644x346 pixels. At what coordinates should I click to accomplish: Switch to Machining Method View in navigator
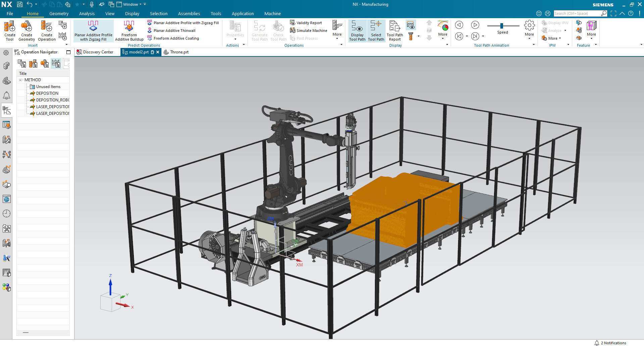[56, 63]
